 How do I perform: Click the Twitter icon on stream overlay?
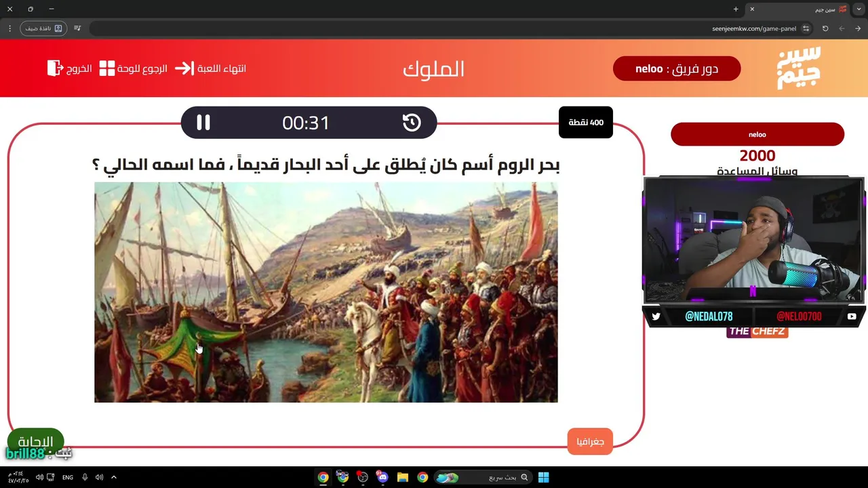[656, 316]
